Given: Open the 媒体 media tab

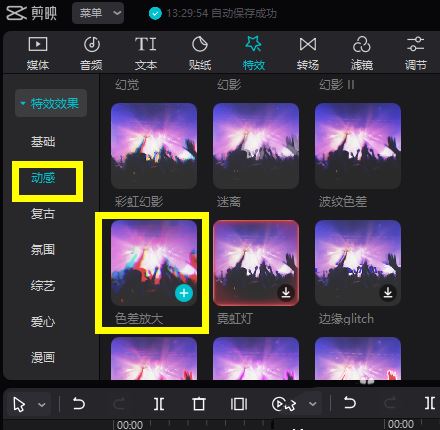Looking at the screenshot, I should click(38, 53).
